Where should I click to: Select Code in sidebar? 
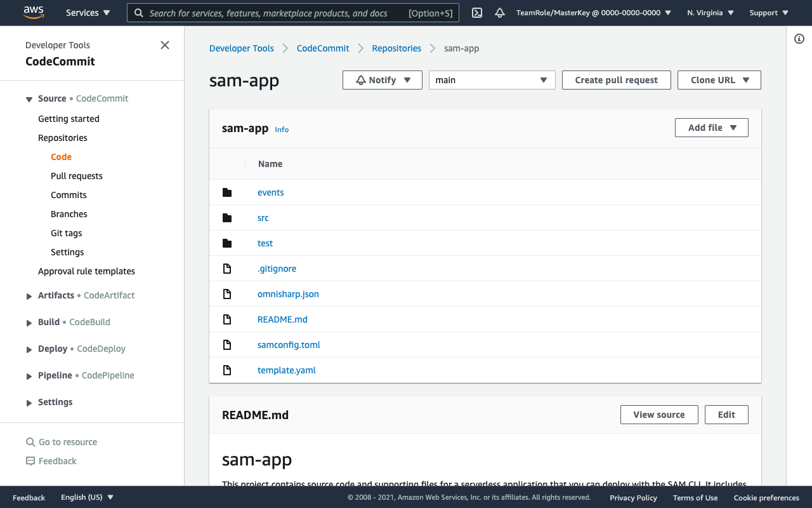pos(62,157)
